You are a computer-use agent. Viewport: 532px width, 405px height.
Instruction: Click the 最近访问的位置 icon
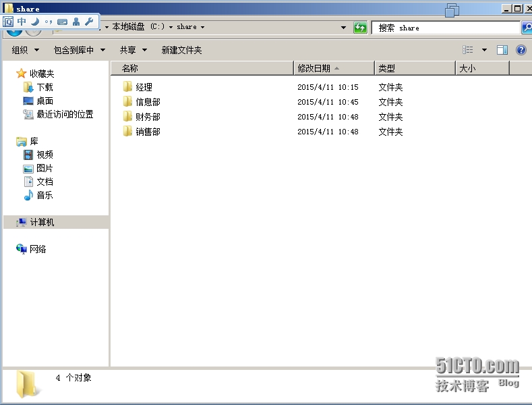[28, 115]
